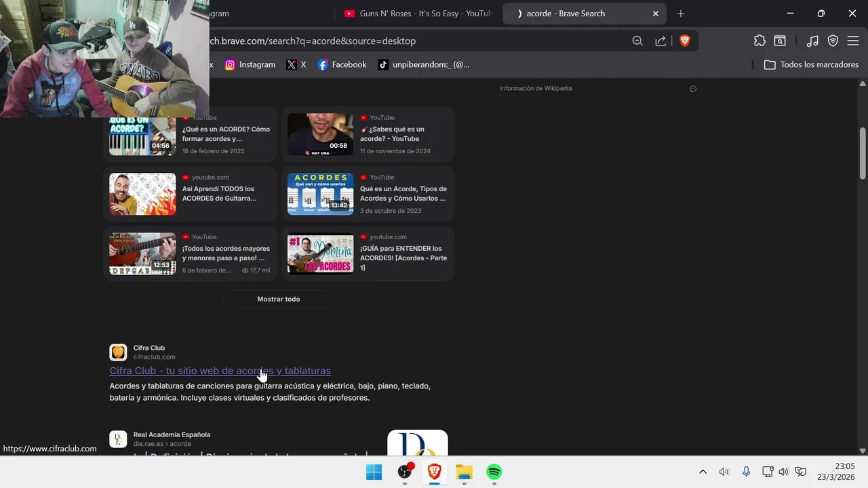Click the share page icon in address bar

(x=660, y=41)
